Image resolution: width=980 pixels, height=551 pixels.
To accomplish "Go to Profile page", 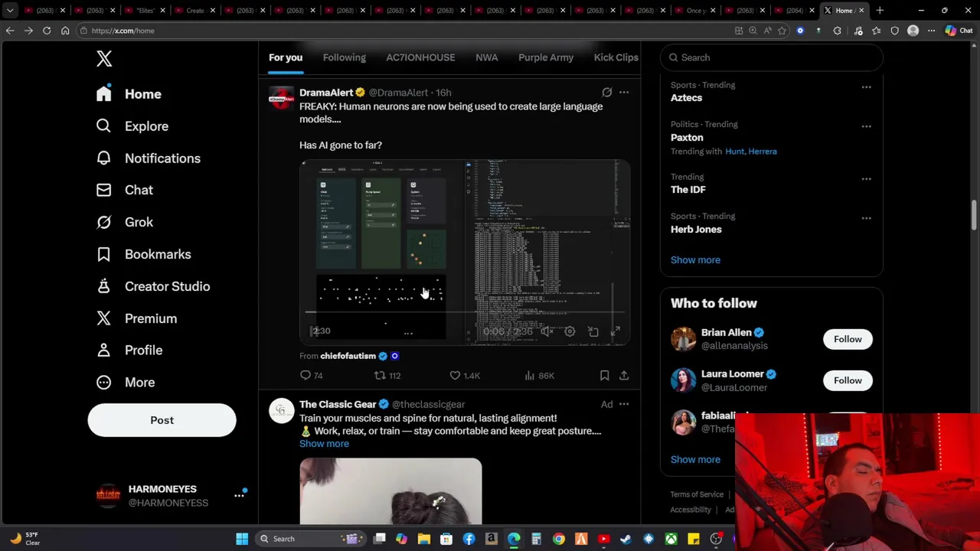I will pyautogui.click(x=129, y=350).
